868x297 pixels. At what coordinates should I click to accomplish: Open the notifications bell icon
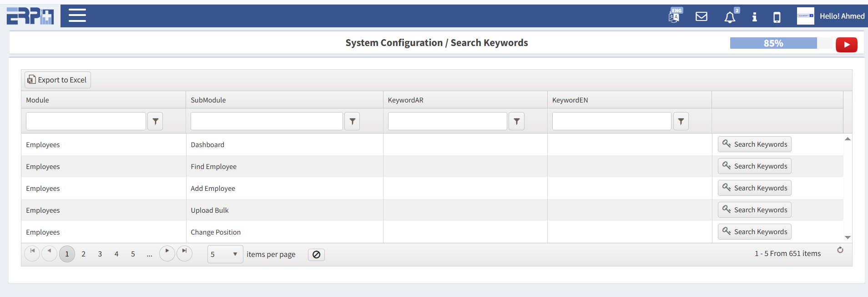tap(730, 17)
